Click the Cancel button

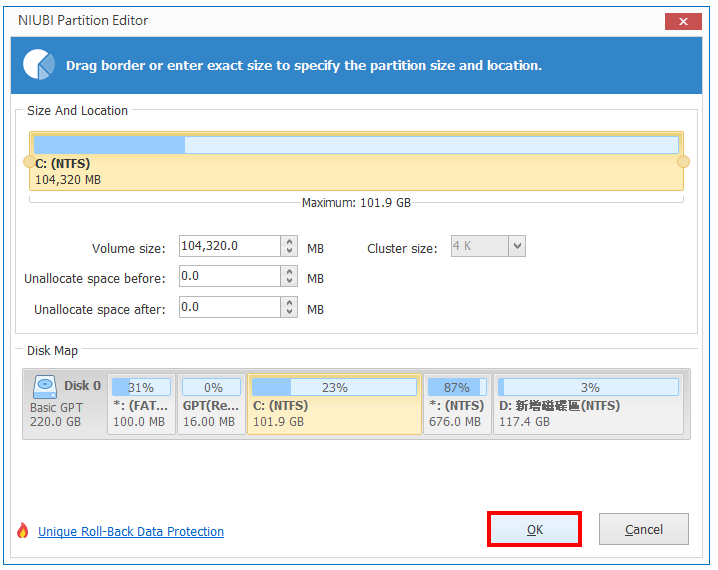[643, 529]
